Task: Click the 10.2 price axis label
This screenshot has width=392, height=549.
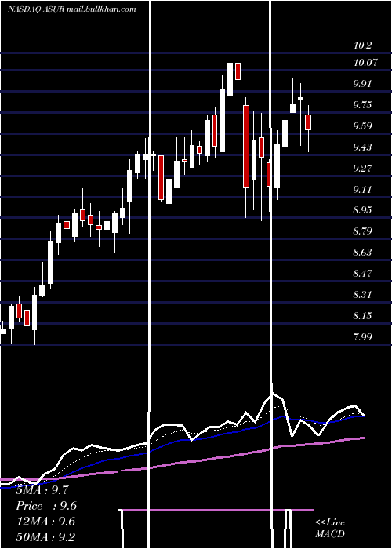Action: (362, 45)
